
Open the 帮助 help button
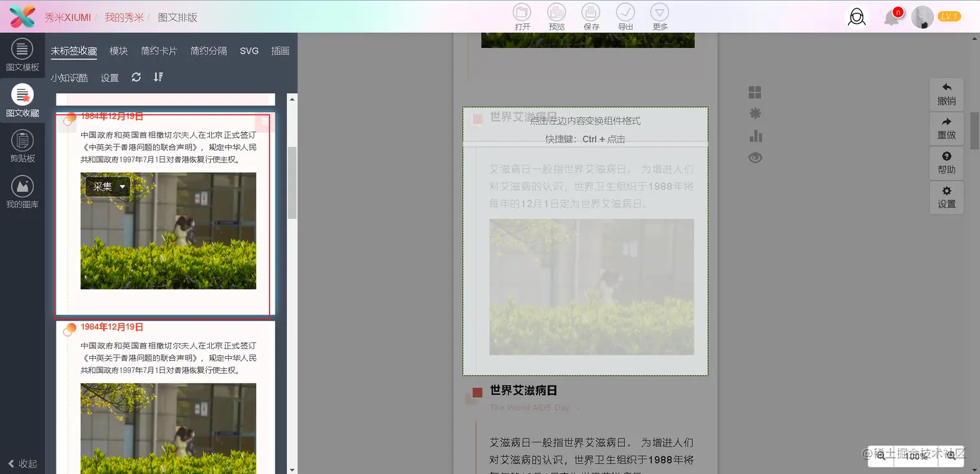coord(946,163)
